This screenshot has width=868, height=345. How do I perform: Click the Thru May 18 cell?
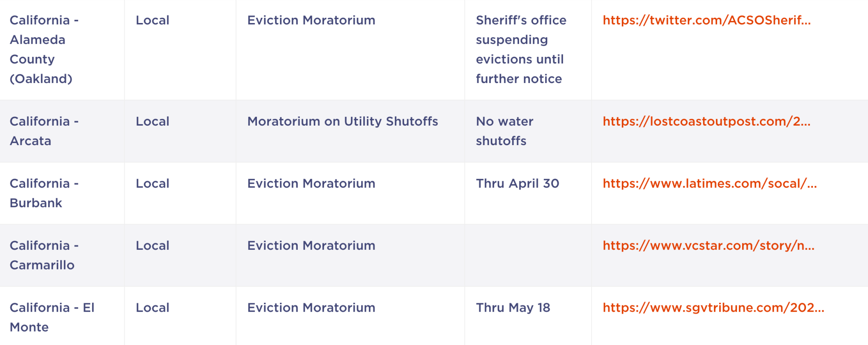[528, 316]
